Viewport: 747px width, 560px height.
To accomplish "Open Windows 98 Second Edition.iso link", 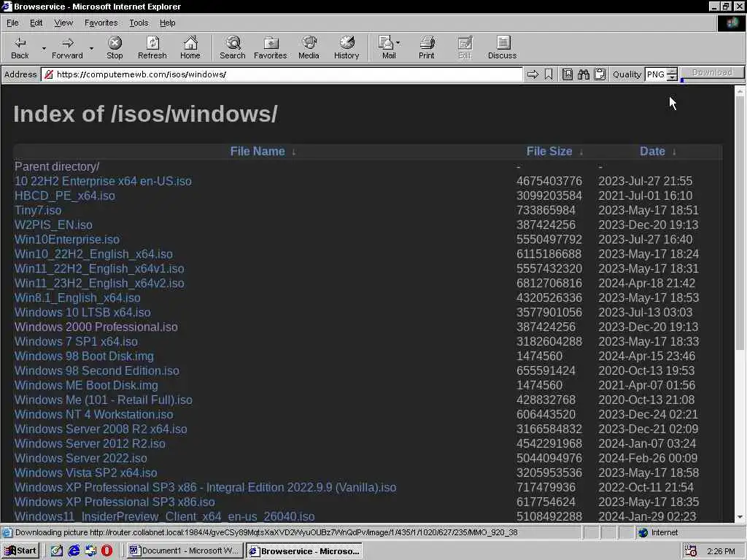I will click(x=97, y=371).
